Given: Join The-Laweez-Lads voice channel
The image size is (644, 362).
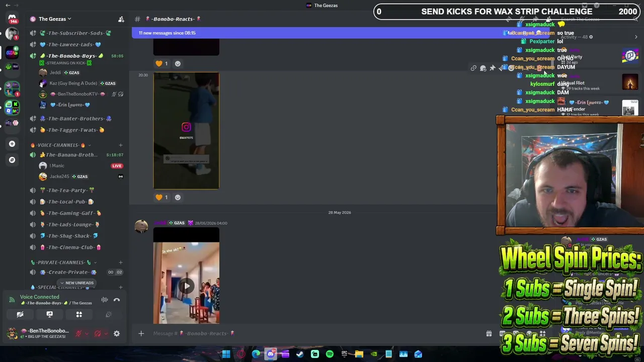Looking at the screenshot, I should tap(75, 45).
